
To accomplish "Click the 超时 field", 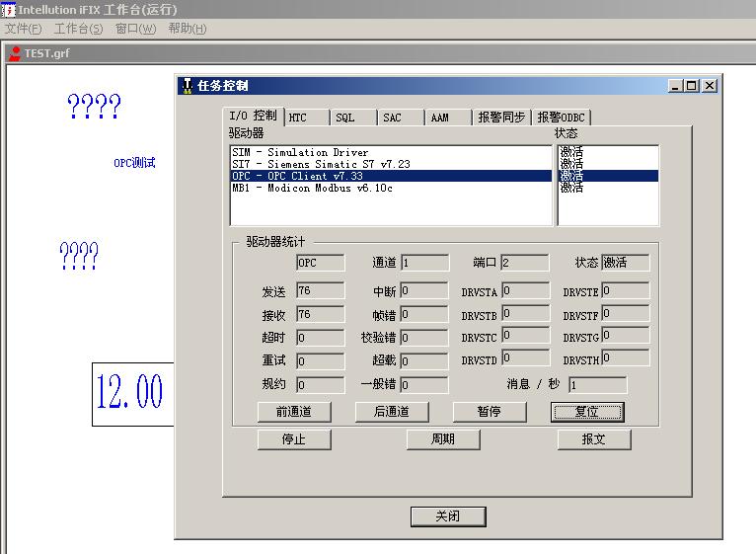I will pyautogui.click(x=320, y=338).
